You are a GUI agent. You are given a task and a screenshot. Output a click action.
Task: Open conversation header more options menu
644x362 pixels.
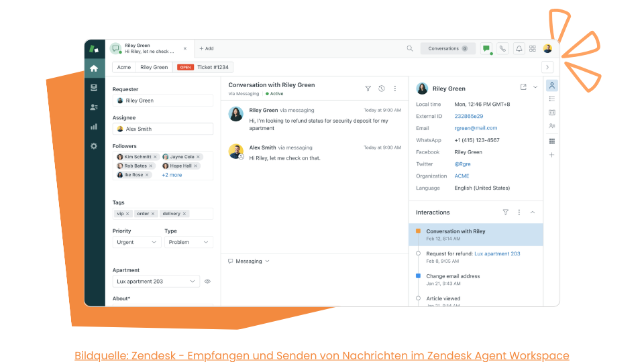[x=395, y=88]
